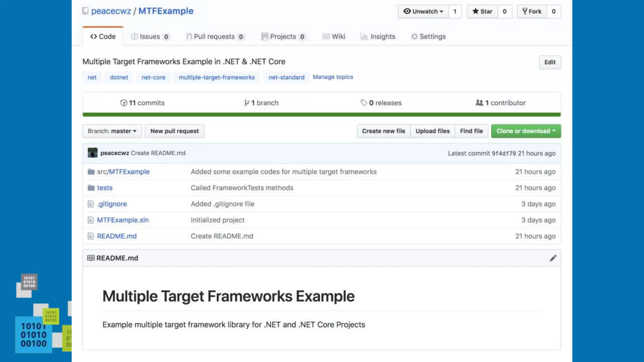The image size is (644, 362).
Task: Click commit message 'Initialized project'
Action: (x=218, y=220)
